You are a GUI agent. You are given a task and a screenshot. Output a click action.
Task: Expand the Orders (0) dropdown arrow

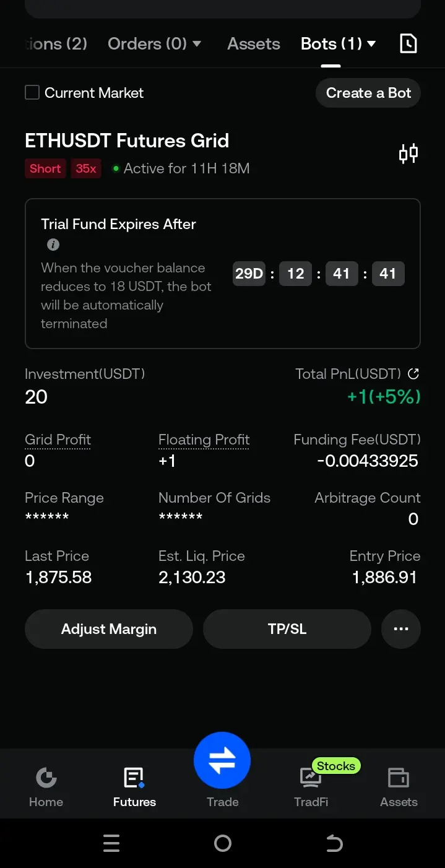197,44
